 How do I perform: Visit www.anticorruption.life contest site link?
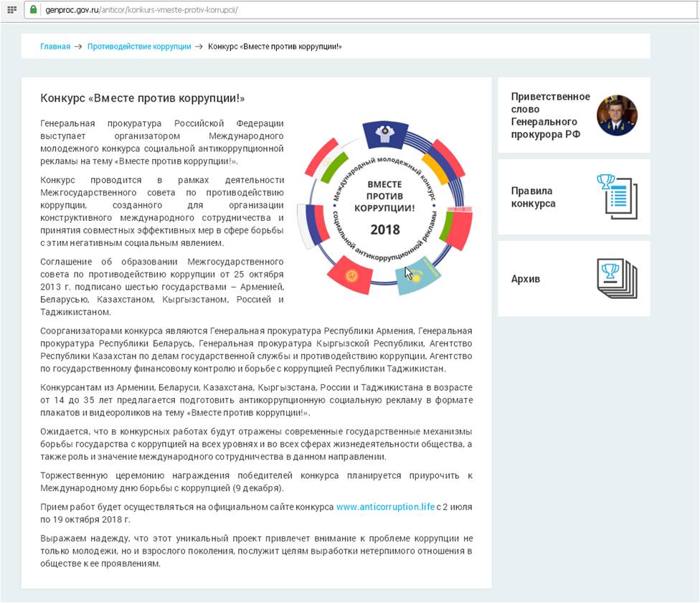(385, 507)
